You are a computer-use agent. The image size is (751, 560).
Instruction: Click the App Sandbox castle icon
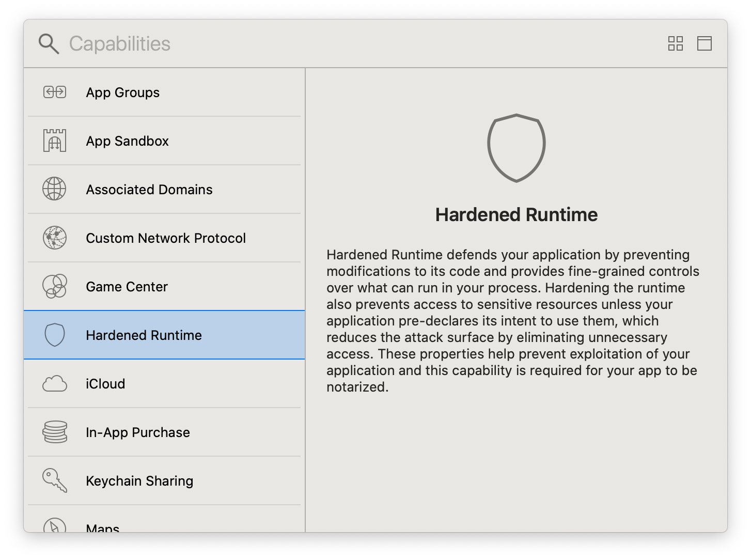[x=54, y=141]
